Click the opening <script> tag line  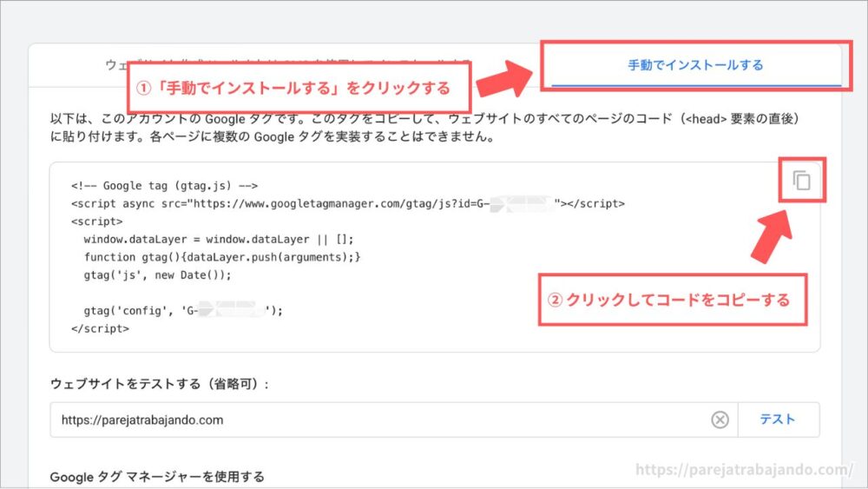point(97,221)
